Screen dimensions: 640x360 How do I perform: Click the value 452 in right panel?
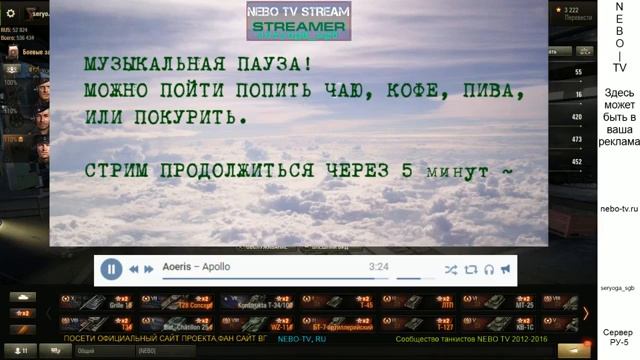pos(577,162)
